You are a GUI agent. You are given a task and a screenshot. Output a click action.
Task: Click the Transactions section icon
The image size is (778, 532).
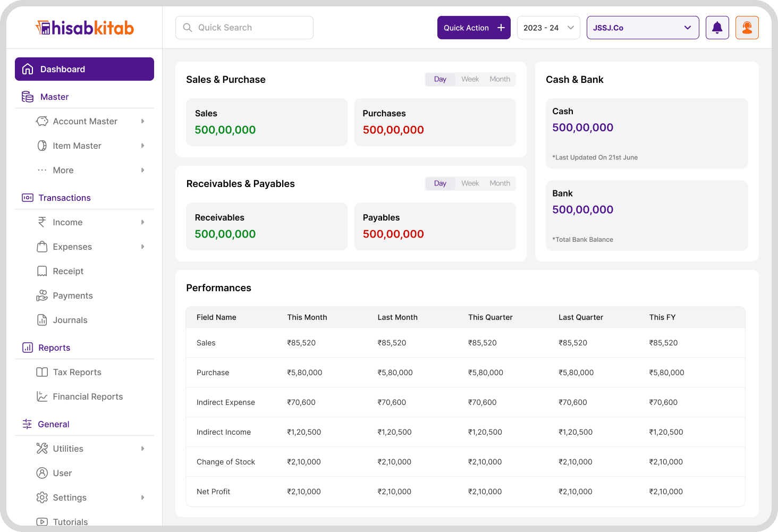pos(28,198)
